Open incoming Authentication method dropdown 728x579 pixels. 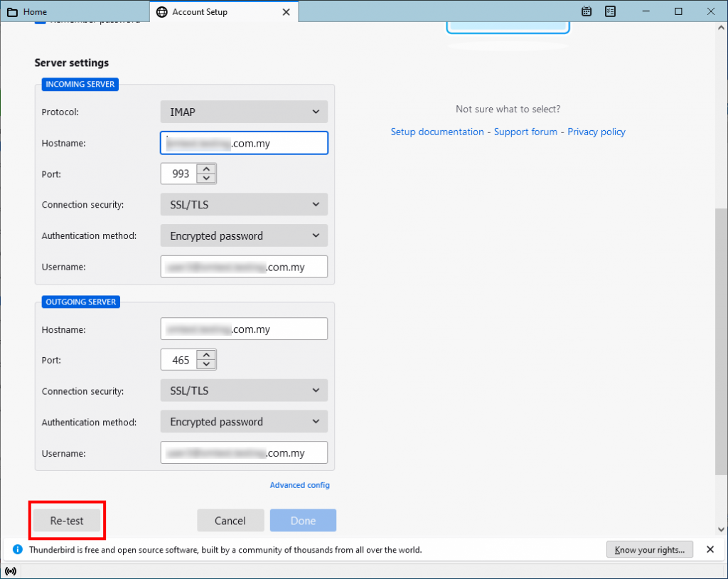(x=244, y=235)
